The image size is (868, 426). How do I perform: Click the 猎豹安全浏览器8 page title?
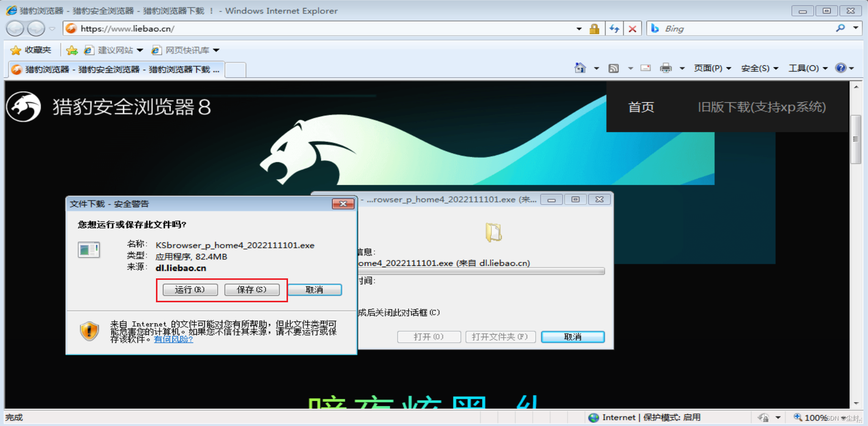coord(132,107)
